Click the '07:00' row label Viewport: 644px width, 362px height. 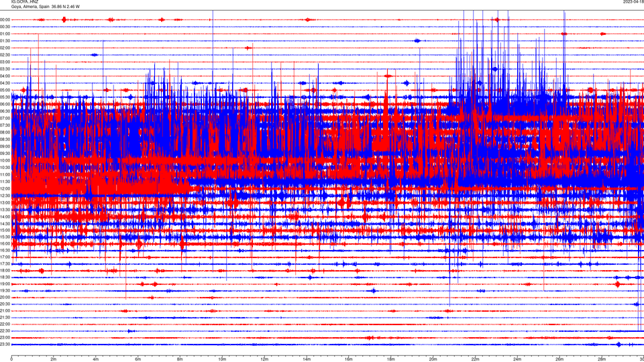[5, 118]
